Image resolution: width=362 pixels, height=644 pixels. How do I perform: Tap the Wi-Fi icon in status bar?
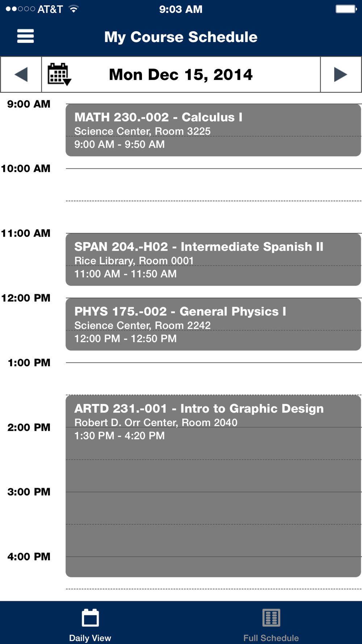pyautogui.click(x=73, y=9)
